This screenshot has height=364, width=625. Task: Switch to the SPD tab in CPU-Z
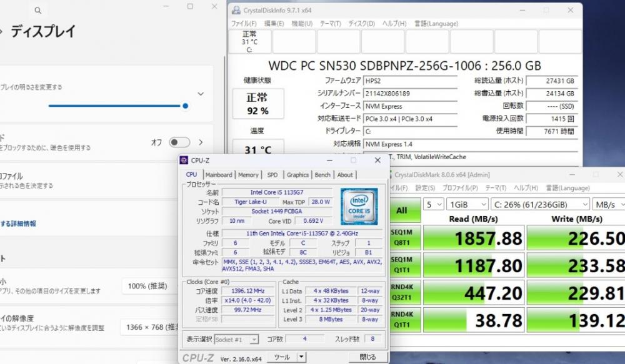point(272,175)
